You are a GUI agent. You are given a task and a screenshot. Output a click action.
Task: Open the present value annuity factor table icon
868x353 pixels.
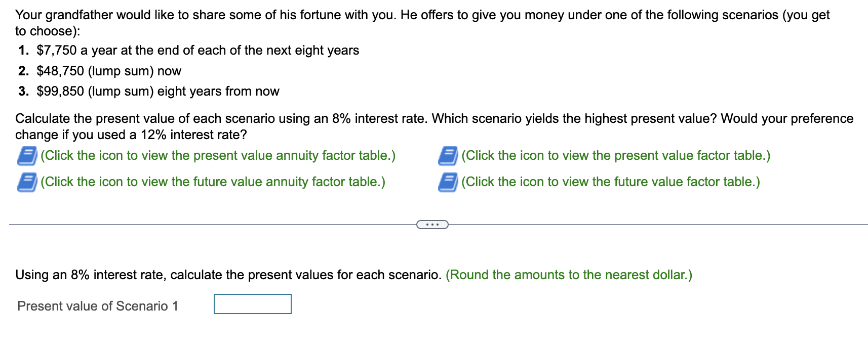coord(28,155)
